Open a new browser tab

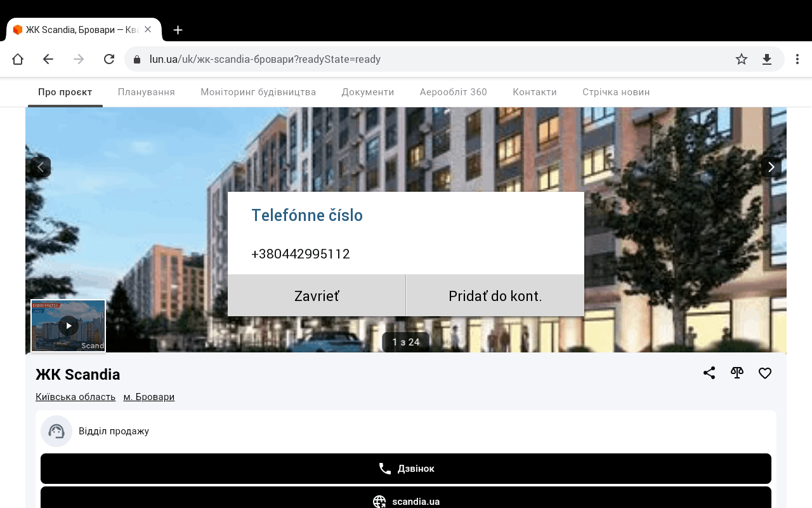point(178,30)
